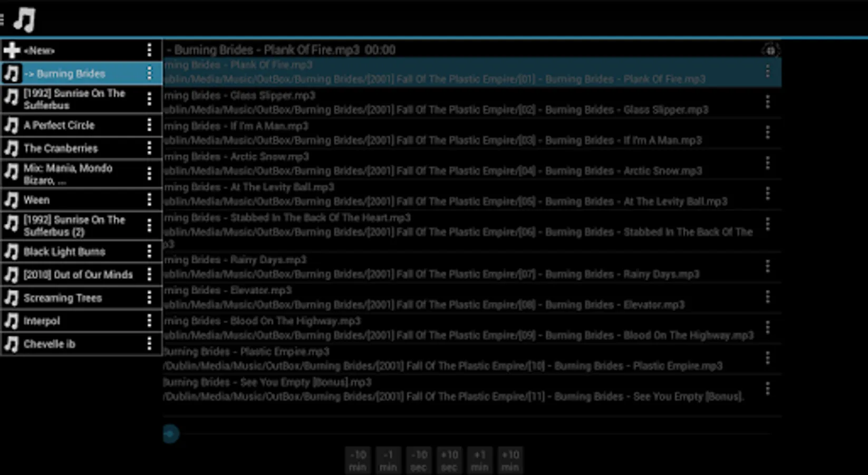Play the track 'Arctic Snow.mp3'
Viewport: 868px width, 475px height.
click(472, 164)
